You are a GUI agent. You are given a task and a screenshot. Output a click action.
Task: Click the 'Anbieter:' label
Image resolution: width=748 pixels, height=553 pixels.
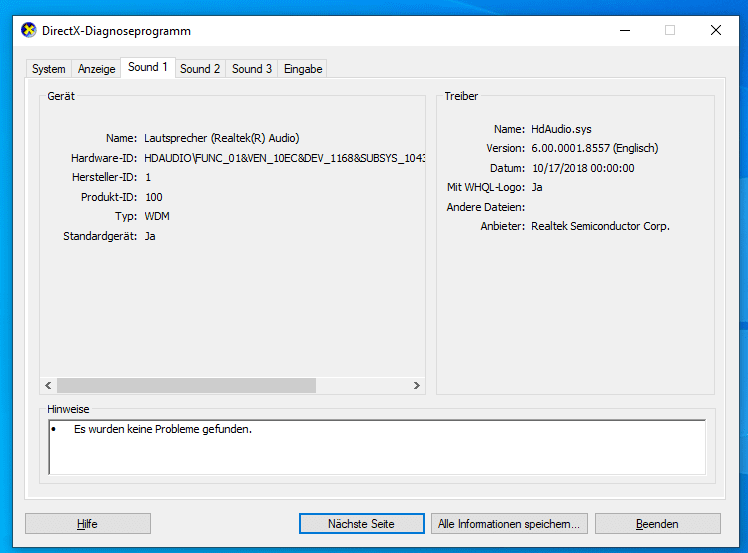(x=503, y=226)
